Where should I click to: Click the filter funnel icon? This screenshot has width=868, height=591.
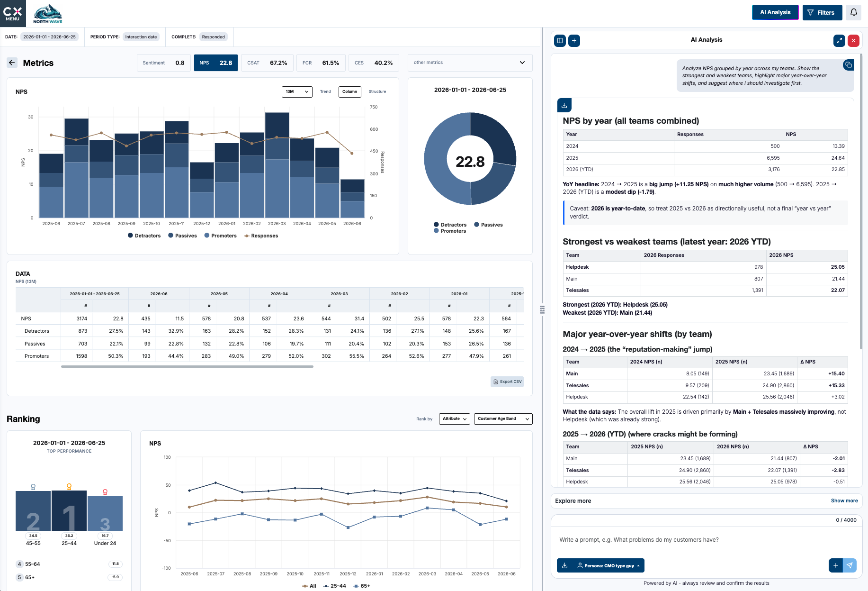tap(811, 13)
